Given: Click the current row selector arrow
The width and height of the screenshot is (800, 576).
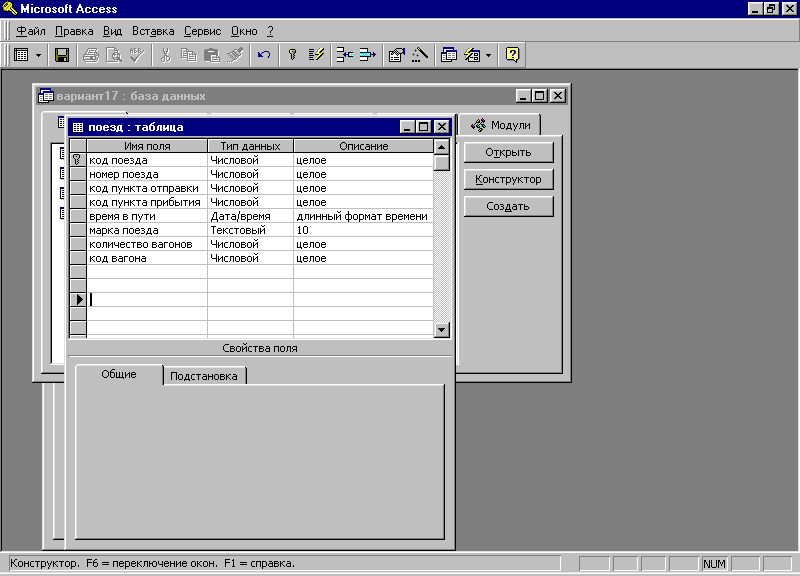Looking at the screenshot, I should pyautogui.click(x=78, y=300).
